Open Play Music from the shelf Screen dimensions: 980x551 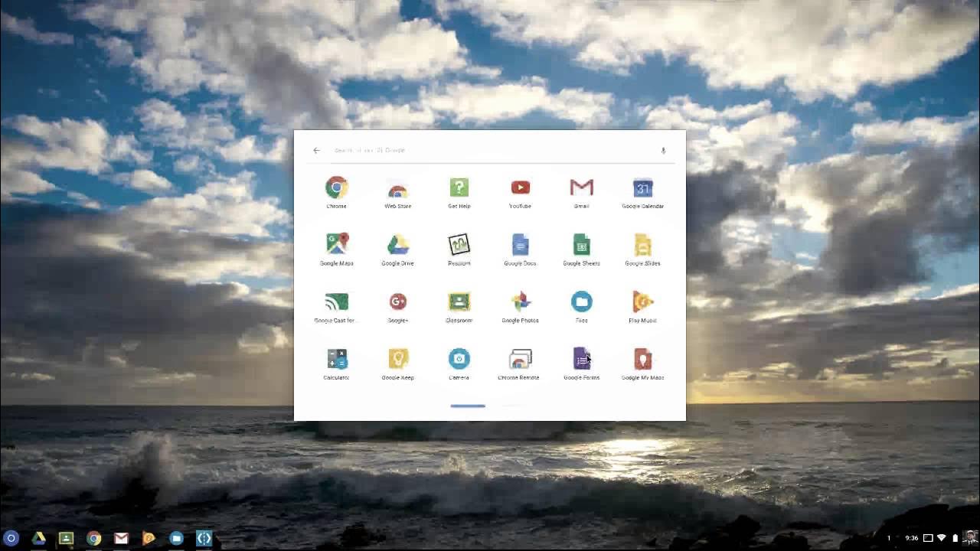click(x=149, y=538)
